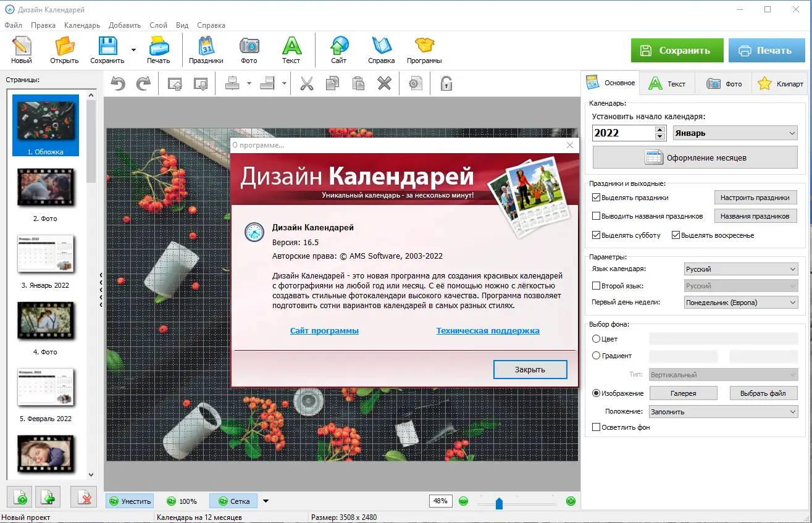Open the Техническая поддержка link
The image size is (812, 523).
pos(488,331)
